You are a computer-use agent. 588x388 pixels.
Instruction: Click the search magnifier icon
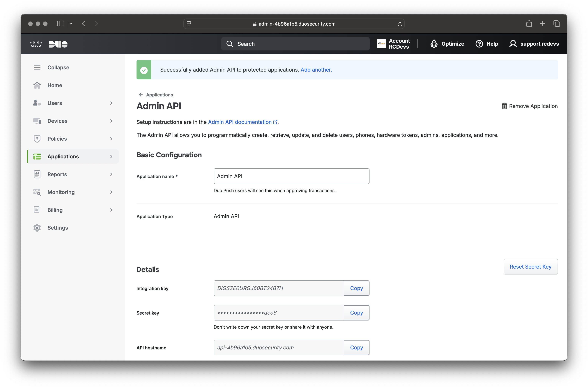[230, 44]
